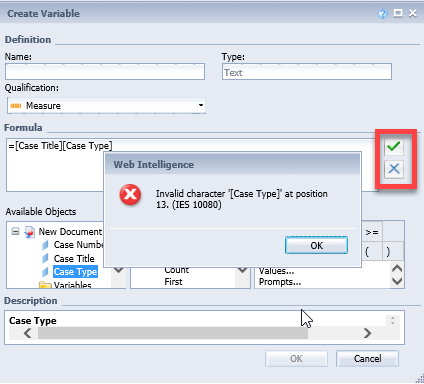Click the description vertical stepper
Viewport: 424px width, 384px height.
point(392,320)
